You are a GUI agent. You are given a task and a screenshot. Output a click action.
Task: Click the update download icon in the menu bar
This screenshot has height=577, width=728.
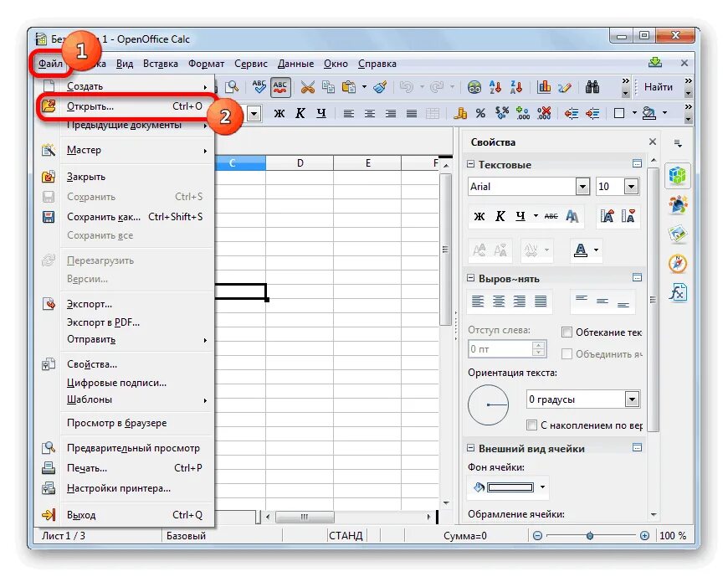654,63
